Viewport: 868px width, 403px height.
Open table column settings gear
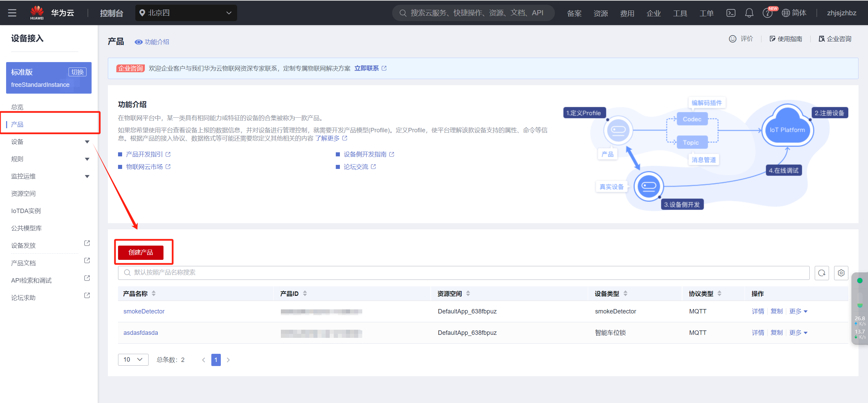[x=841, y=273]
